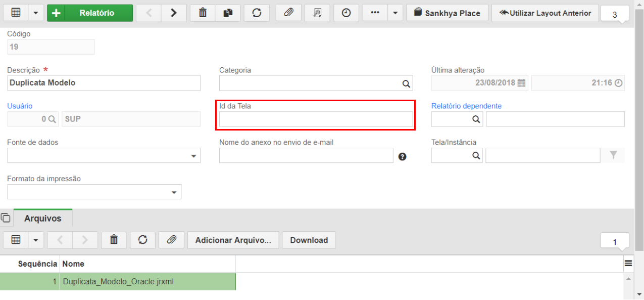Sort by Sequência column header

pyautogui.click(x=37, y=264)
